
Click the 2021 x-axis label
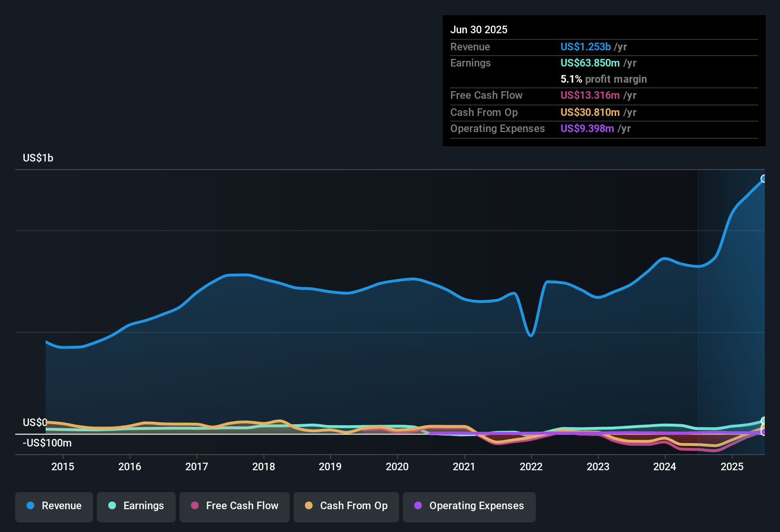[x=464, y=466]
